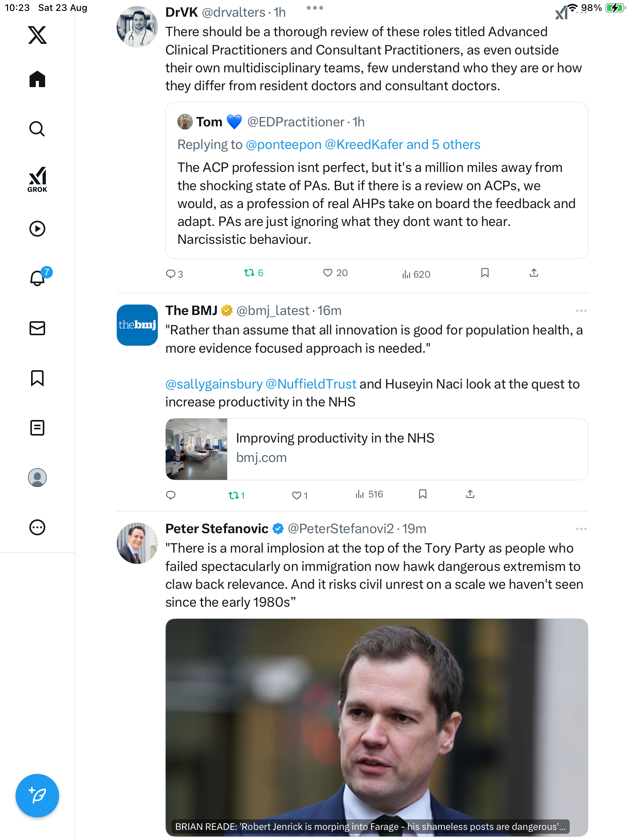The image size is (630, 840).
Task: Tap the compose post button
Action: 37,796
